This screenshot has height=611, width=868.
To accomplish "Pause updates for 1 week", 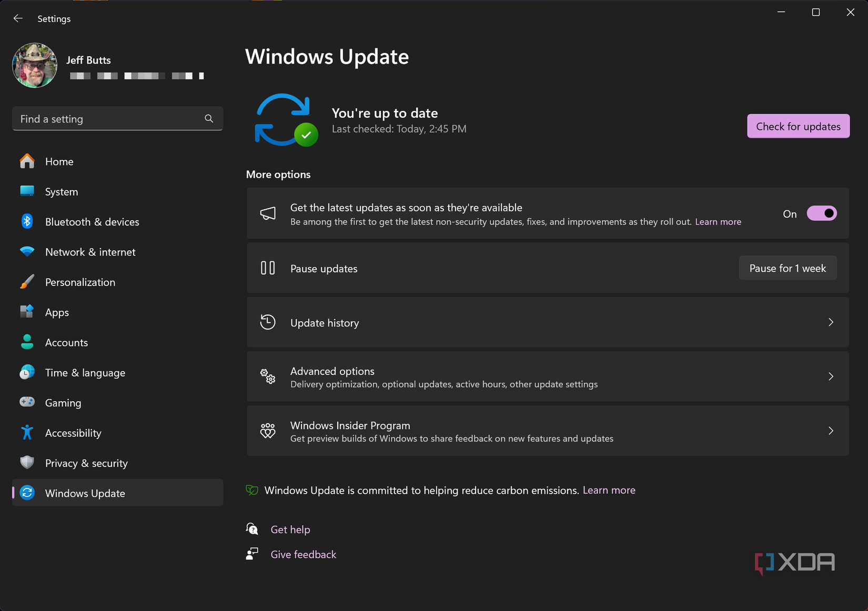I will (788, 268).
